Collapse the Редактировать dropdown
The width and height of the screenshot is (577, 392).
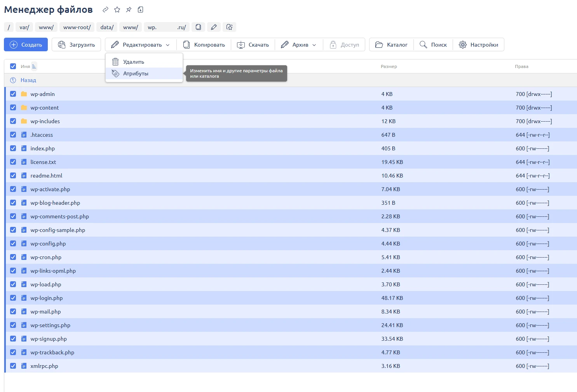click(141, 45)
